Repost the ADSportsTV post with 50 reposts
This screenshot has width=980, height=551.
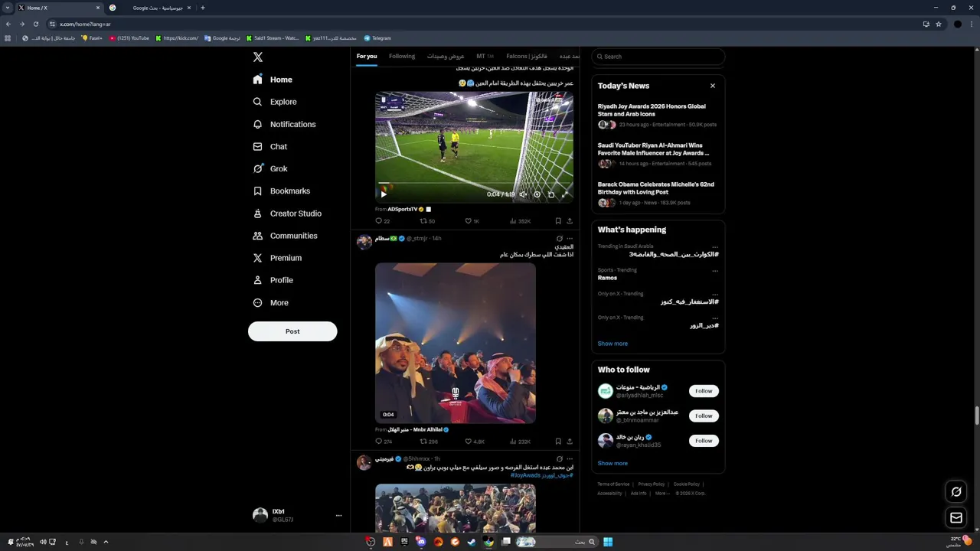pos(427,221)
